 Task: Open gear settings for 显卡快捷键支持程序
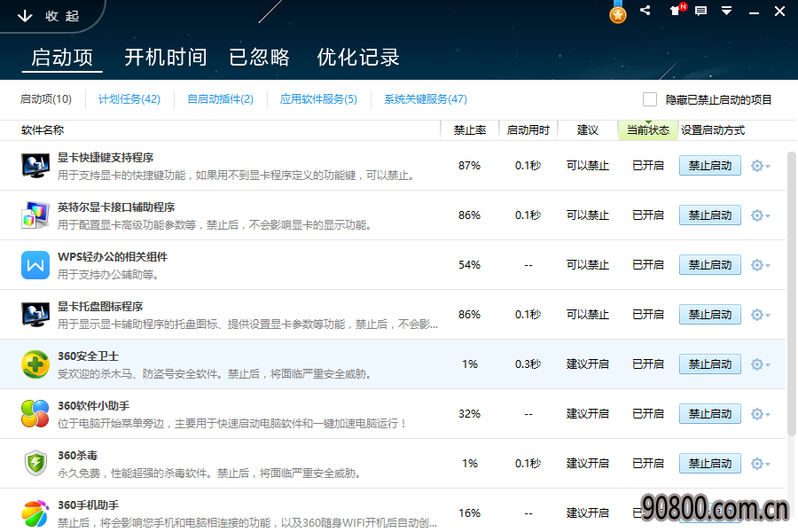point(761,166)
